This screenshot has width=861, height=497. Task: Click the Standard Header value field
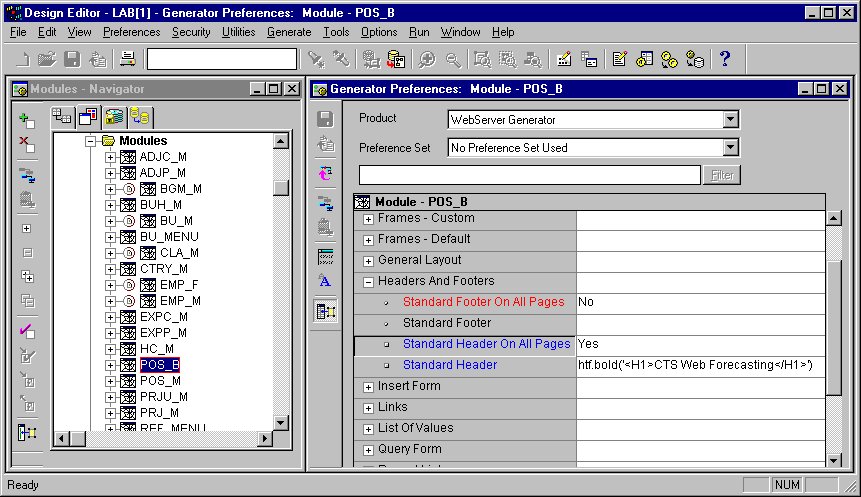[x=700, y=365]
